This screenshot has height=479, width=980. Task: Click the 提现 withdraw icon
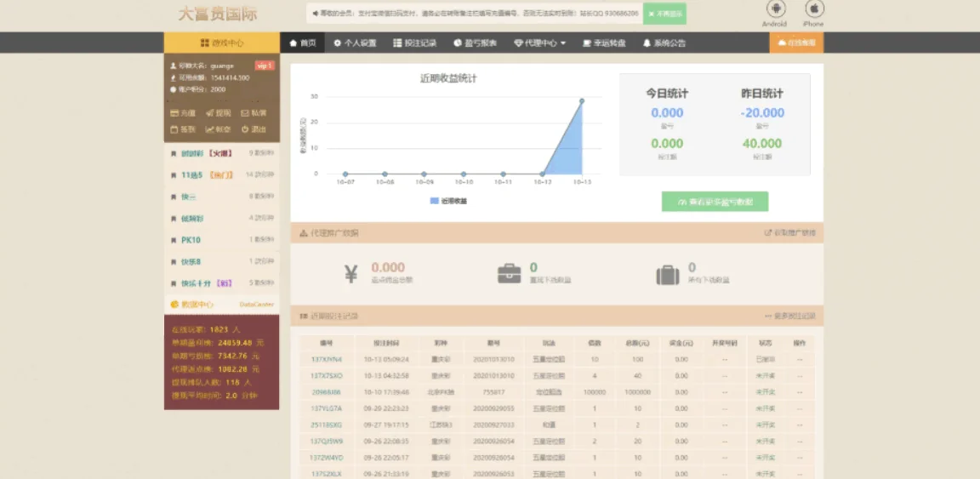click(x=210, y=113)
